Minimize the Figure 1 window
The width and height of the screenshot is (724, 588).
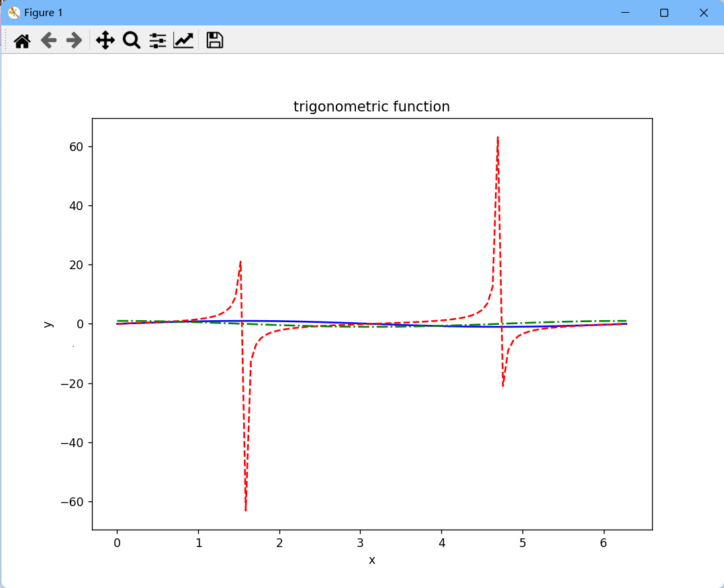click(x=625, y=12)
